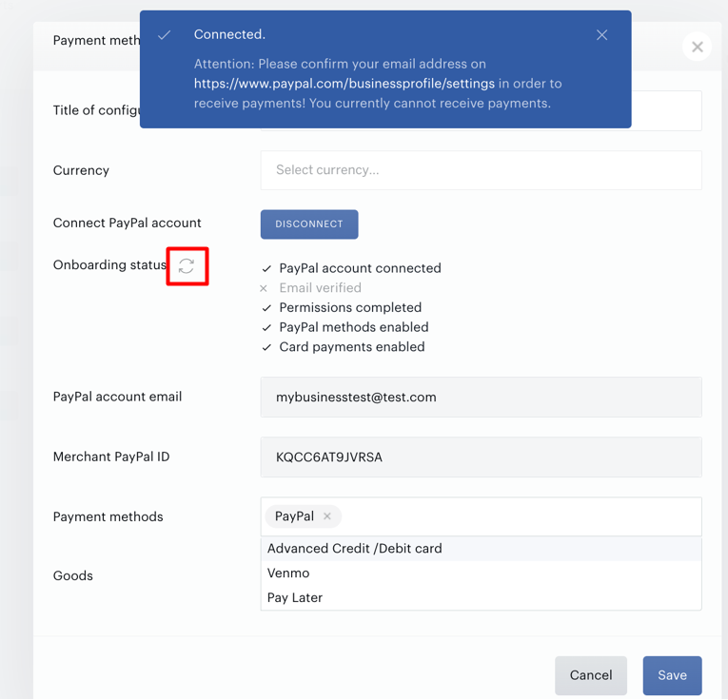The height and width of the screenshot is (700, 728).
Task: Open the Select currency dropdown
Action: click(x=481, y=170)
